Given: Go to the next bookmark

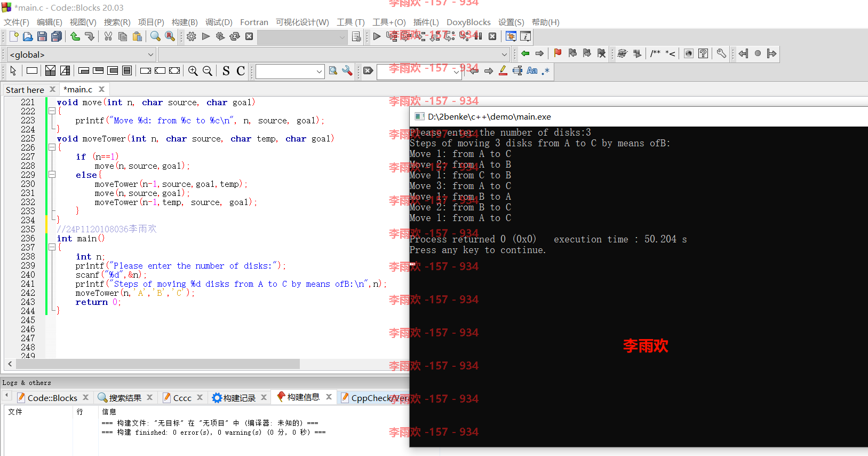Looking at the screenshot, I should 587,53.
